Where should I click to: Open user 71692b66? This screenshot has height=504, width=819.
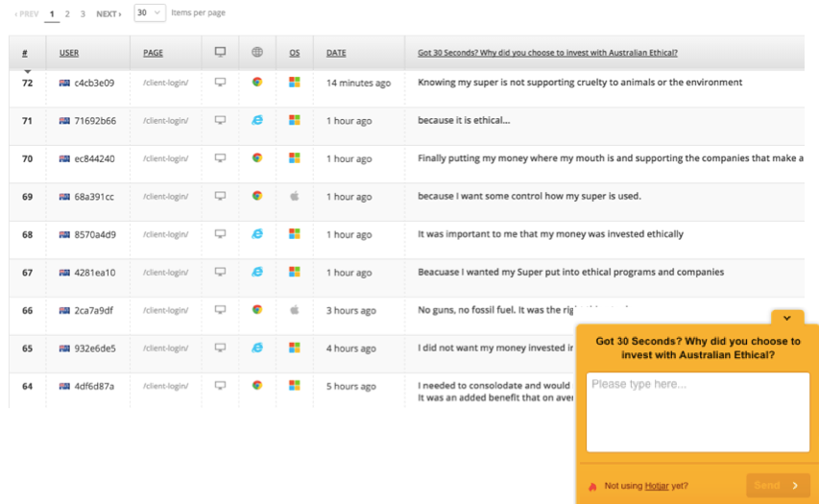point(95,121)
